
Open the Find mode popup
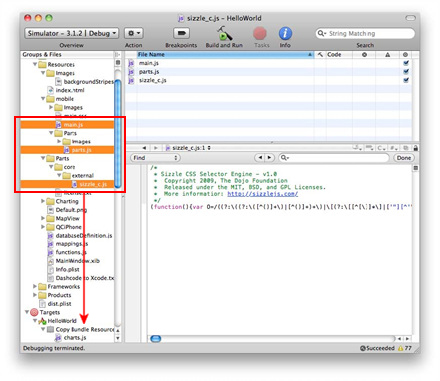coord(155,158)
